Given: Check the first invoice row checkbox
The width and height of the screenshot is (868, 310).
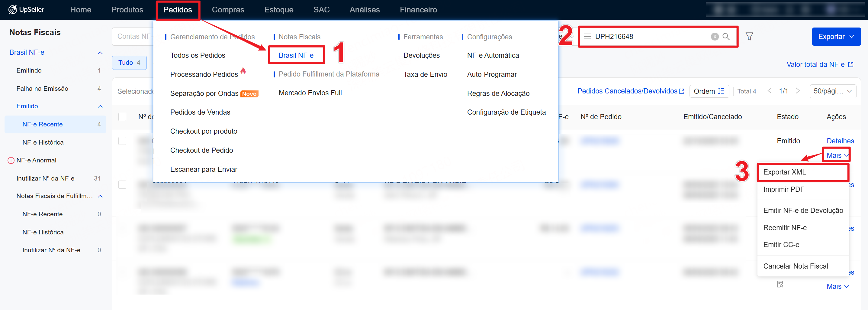Looking at the screenshot, I should click(x=122, y=141).
